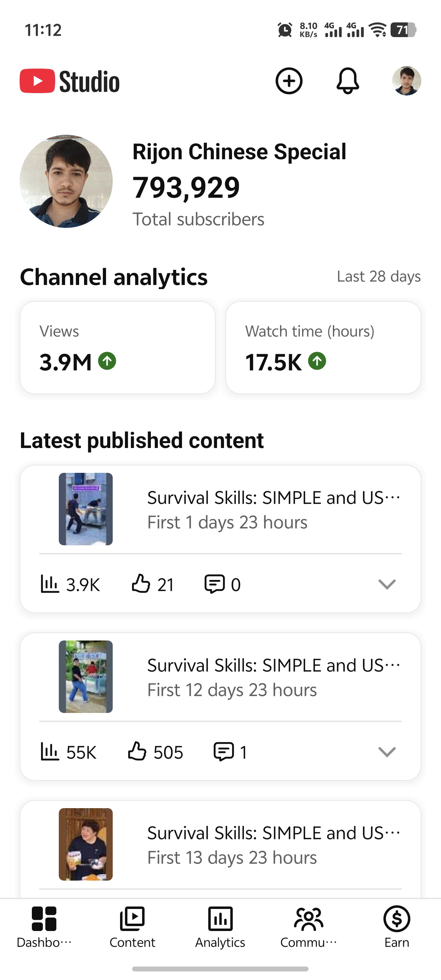Image resolution: width=441 pixels, height=980 pixels.
Task: Open thumbnail of first published video
Action: pos(86,509)
